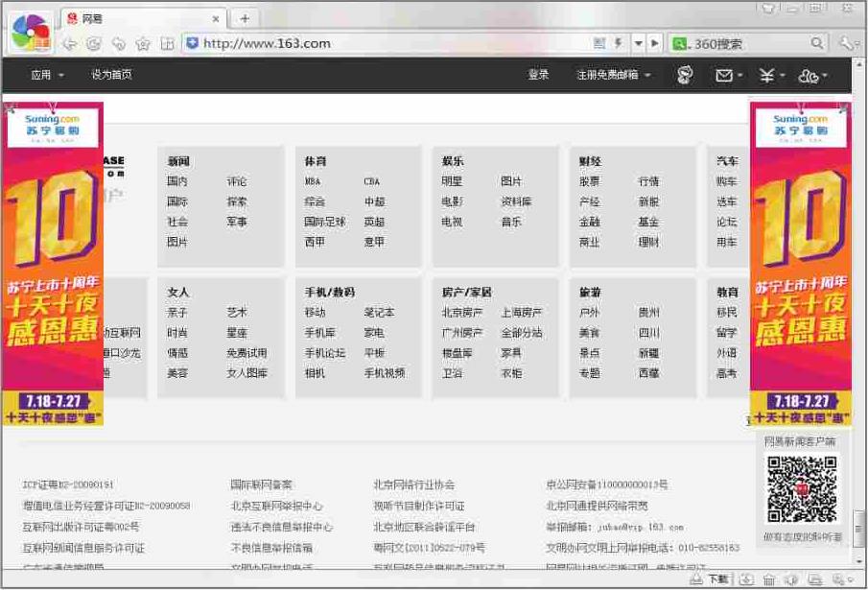Viewport: 868px width, 590px height.
Task: Open the 明星 link
Action: point(452,181)
